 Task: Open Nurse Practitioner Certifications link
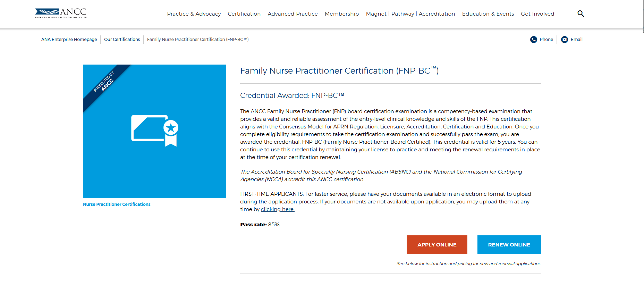117,204
